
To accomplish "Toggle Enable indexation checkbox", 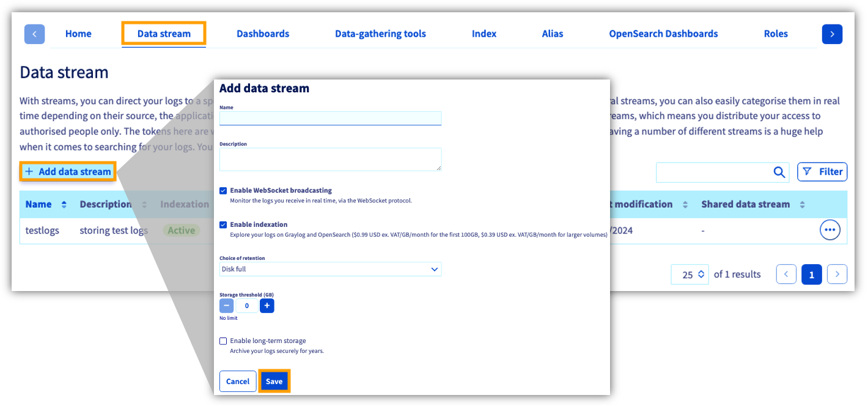I will 223,225.
